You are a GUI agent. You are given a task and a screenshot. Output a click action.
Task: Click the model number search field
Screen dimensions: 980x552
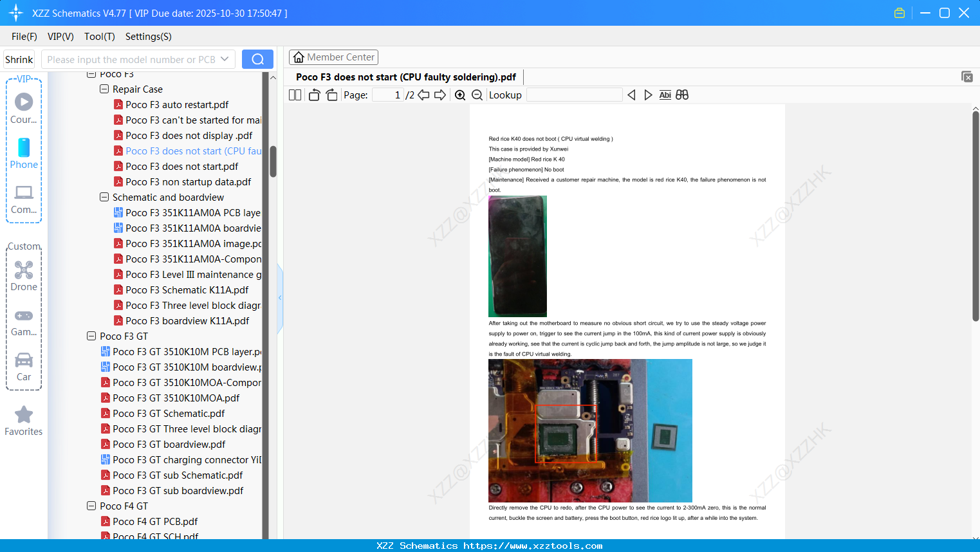pyautogui.click(x=131, y=59)
